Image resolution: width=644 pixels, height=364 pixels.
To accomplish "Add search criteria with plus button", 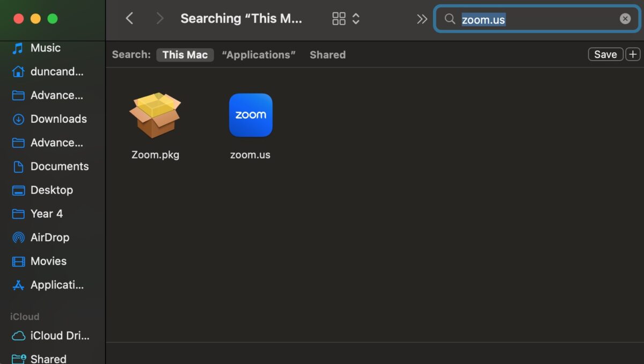I will (x=633, y=55).
